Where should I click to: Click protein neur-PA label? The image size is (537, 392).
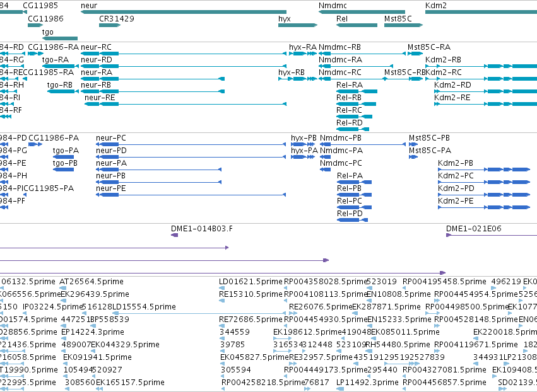111,163
